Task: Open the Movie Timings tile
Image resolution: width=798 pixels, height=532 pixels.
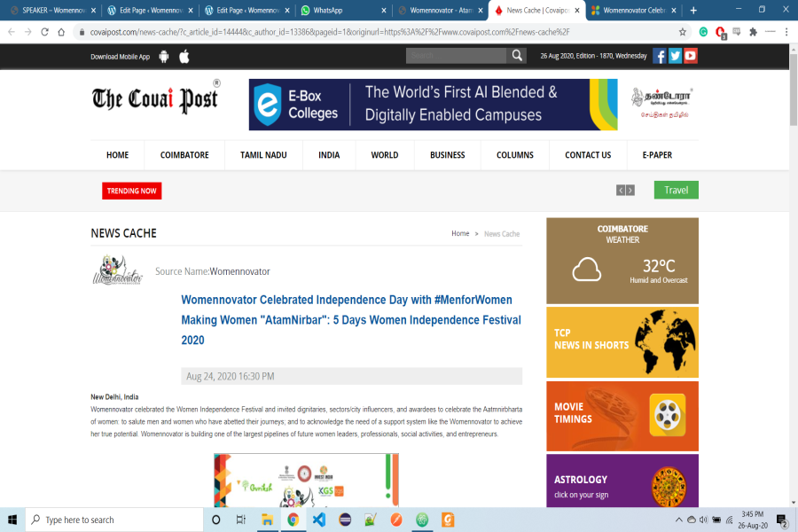Action: click(x=622, y=416)
